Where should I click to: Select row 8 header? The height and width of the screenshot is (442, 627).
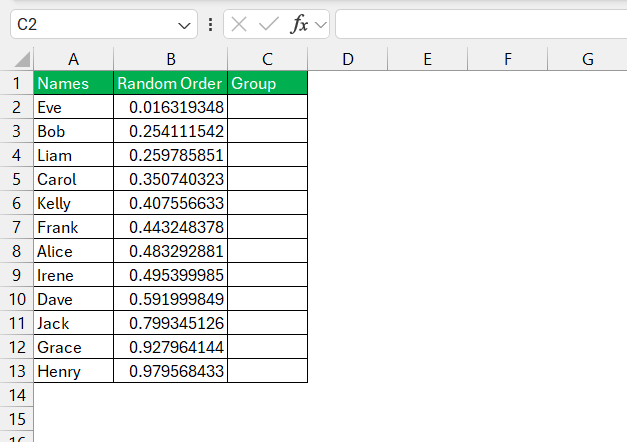16,251
